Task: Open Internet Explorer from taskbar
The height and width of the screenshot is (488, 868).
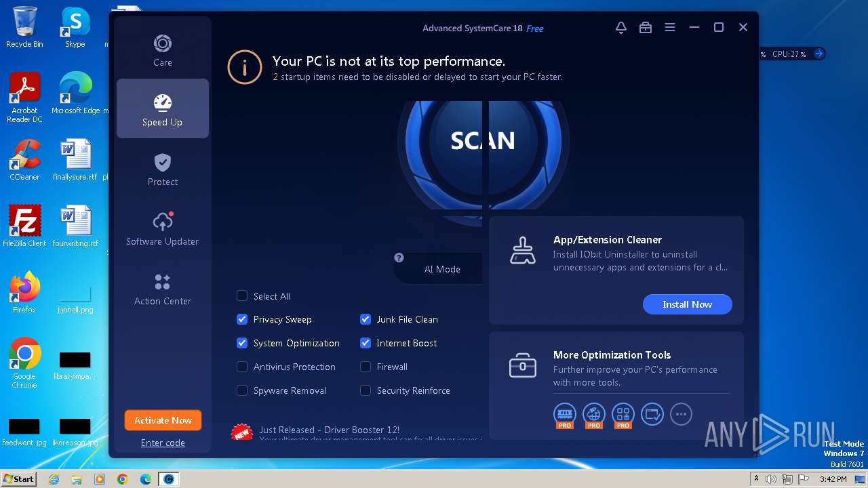Action: [54, 479]
